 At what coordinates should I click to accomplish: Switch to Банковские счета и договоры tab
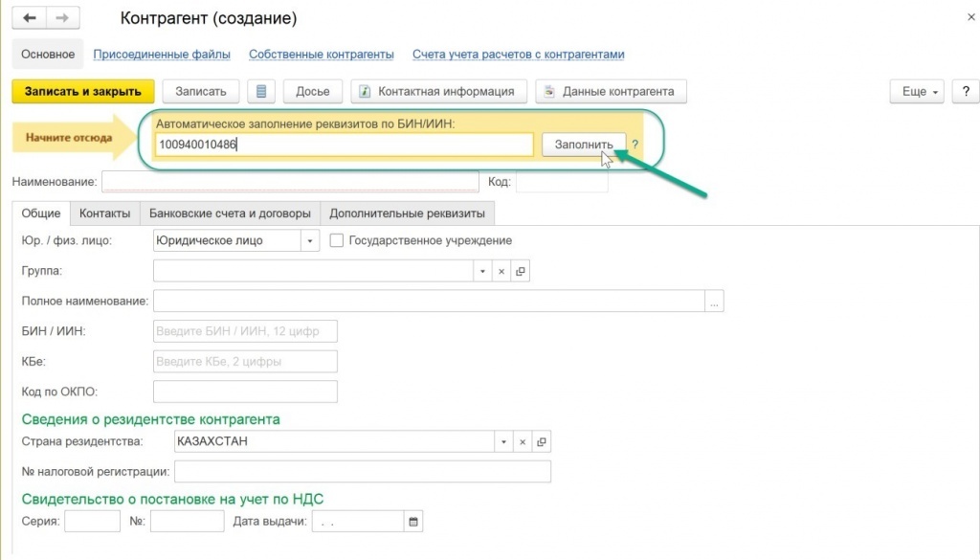230,213
